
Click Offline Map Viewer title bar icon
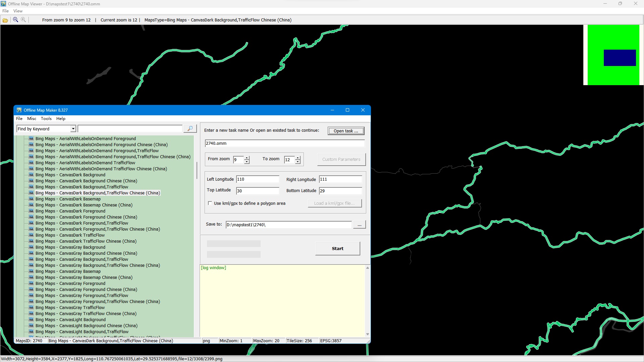[x=3, y=4]
